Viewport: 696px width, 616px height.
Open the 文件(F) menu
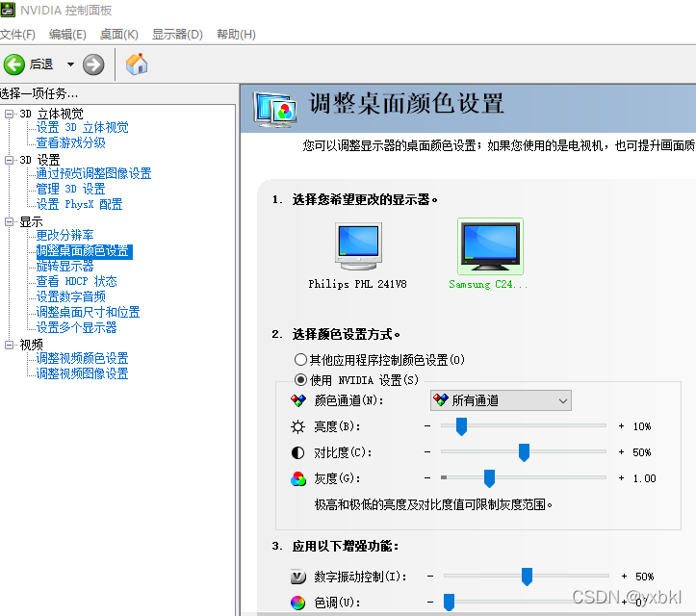(17, 35)
